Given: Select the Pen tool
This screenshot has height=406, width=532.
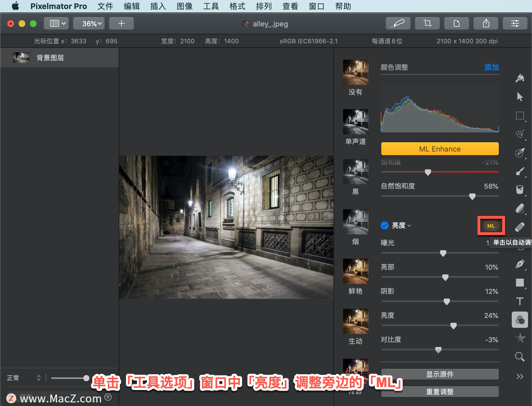Looking at the screenshot, I should click(x=520, y=264).
